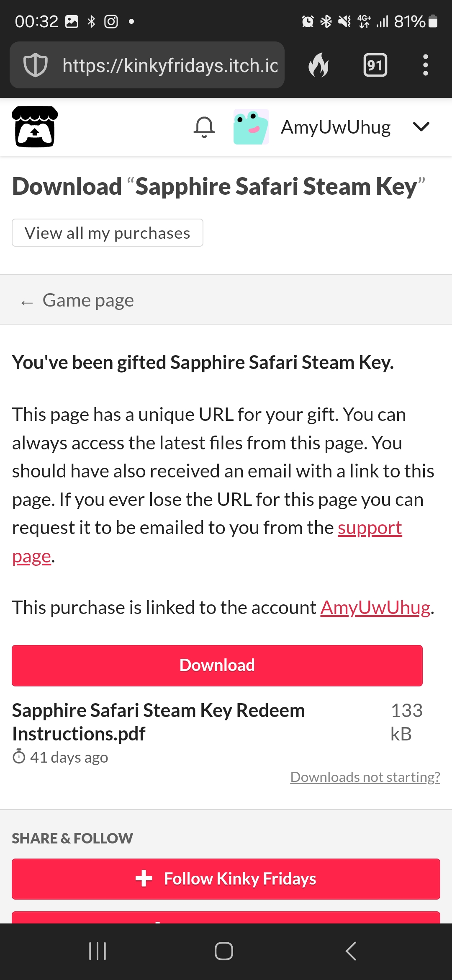Open the browser three-dot menu

pyautogui.click(x=426, y=65)
